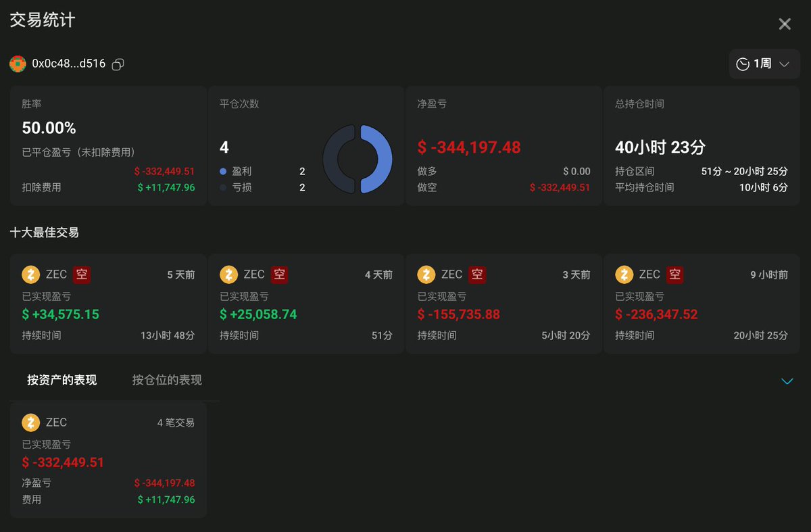Screen dimensions: 811x532
Task: Click ZEC coin icon in 5 天前 trade
Action: (x=31, y=274)
